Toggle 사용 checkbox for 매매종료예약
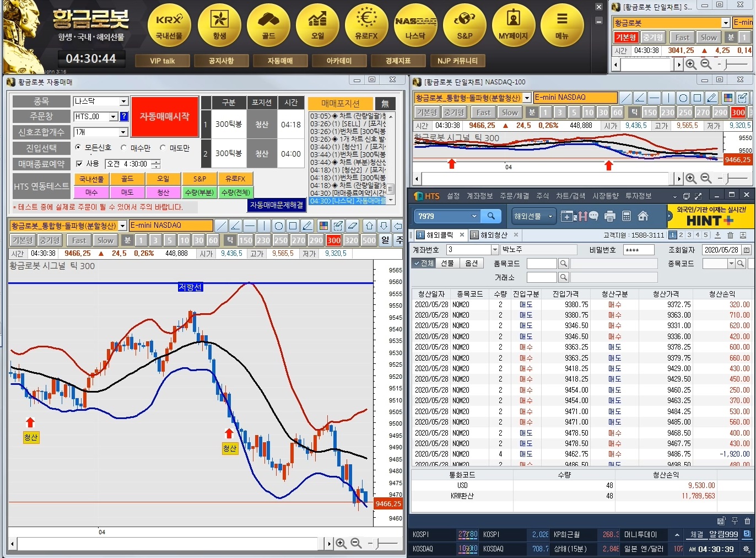 pos(79,164)
